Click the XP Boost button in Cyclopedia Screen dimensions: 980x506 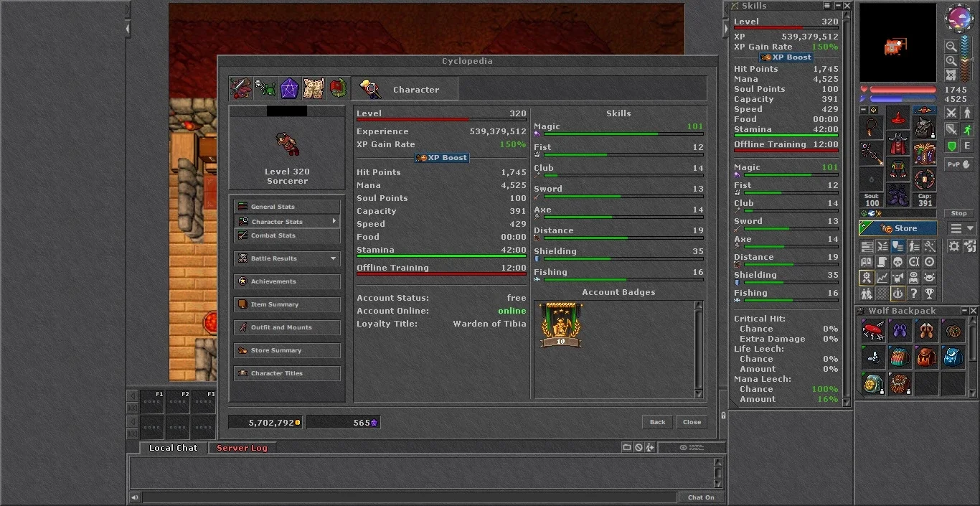[442, 158]
